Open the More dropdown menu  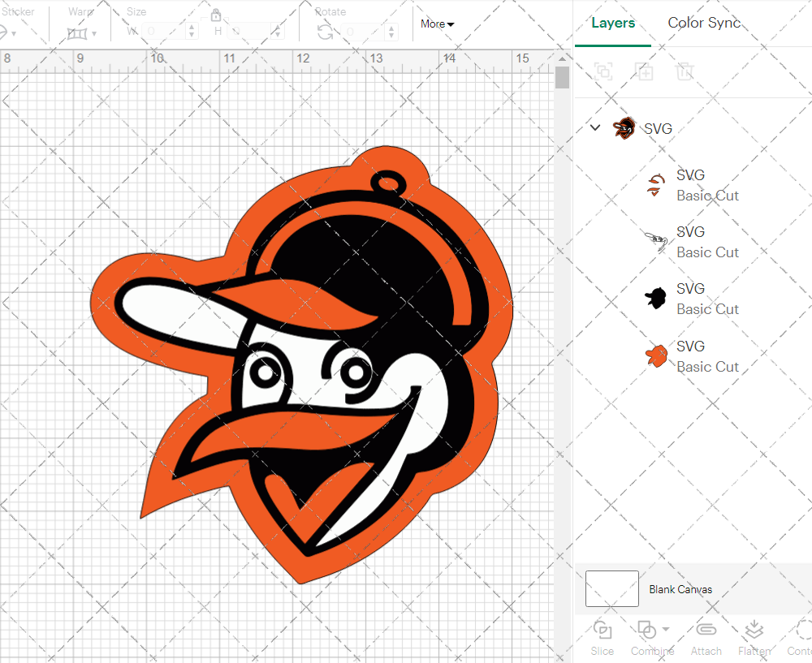pos(437,24)
